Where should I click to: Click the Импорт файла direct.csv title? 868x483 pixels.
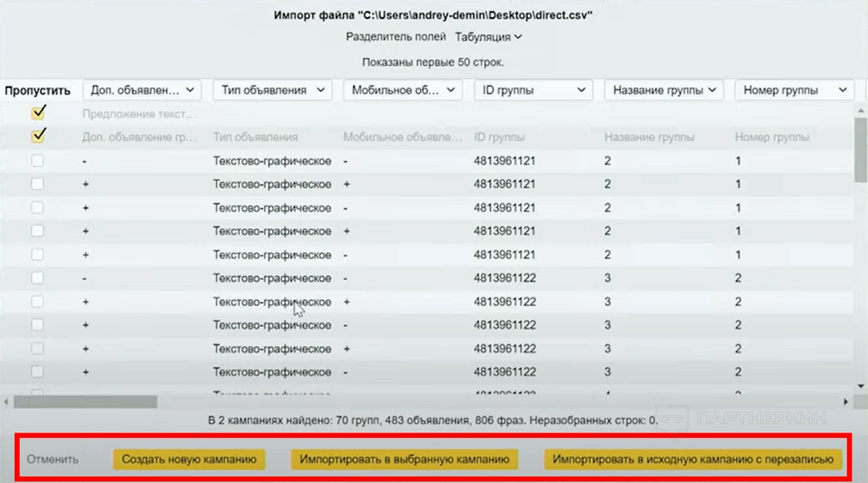click(x=433, y=15)
